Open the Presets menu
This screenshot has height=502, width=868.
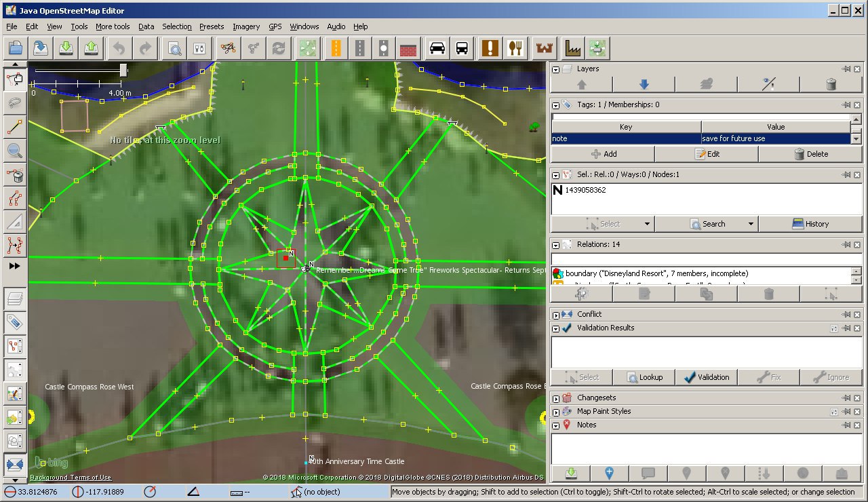click(212, 26)
